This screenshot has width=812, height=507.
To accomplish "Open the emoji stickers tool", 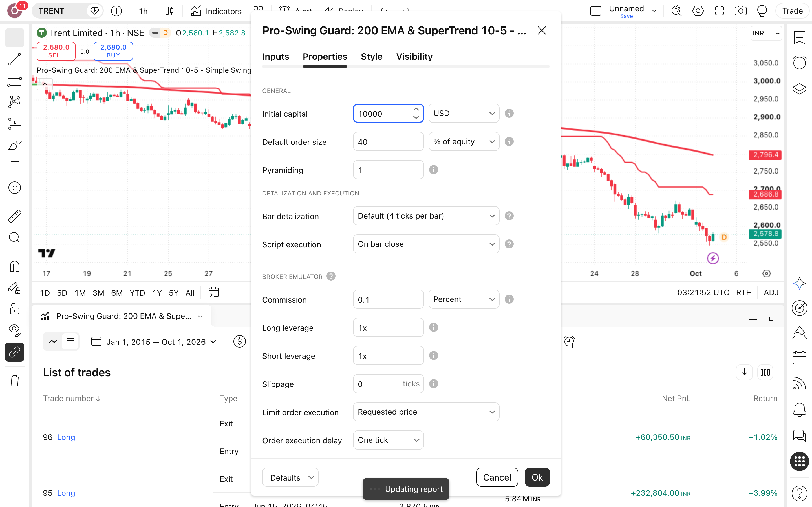I will point(14,188).
